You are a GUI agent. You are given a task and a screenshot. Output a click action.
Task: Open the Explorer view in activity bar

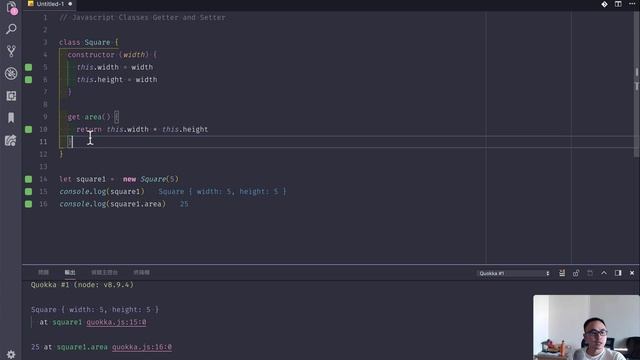[11, 8]
